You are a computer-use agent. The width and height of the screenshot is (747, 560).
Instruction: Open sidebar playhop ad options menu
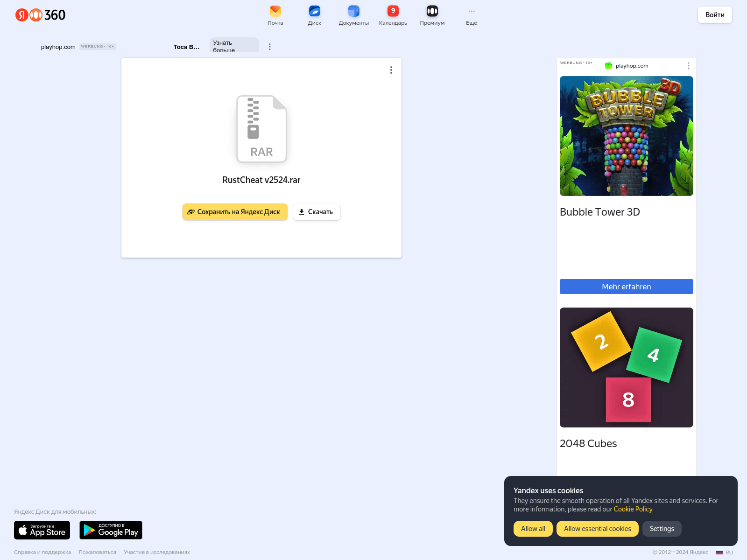tap(688, 66)
